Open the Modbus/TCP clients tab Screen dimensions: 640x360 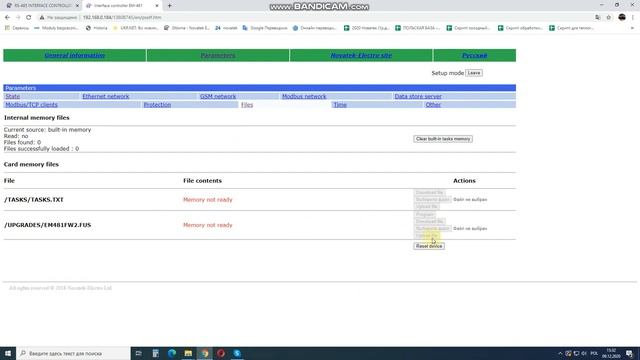click(x=31, y=105)
